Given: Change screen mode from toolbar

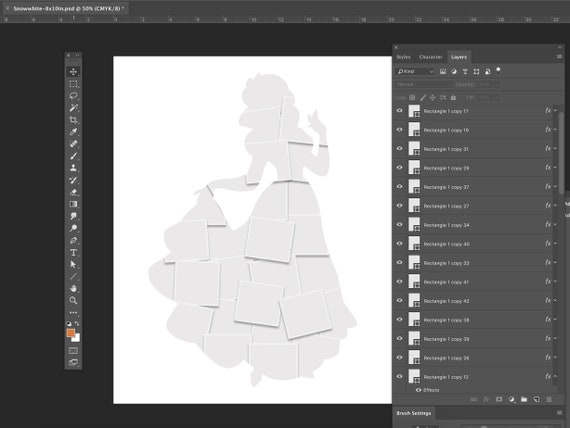Looking at the screenshot, I should 73,363.
